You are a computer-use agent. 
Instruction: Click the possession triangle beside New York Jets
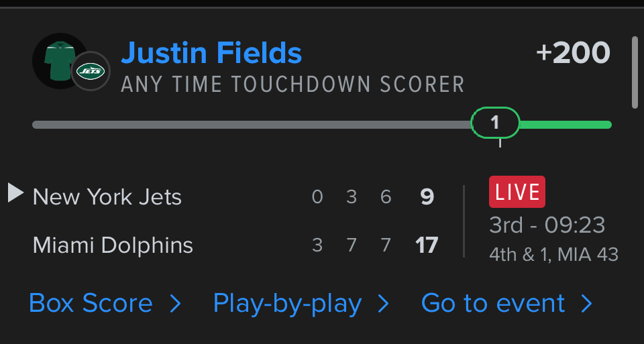point(15,193)
